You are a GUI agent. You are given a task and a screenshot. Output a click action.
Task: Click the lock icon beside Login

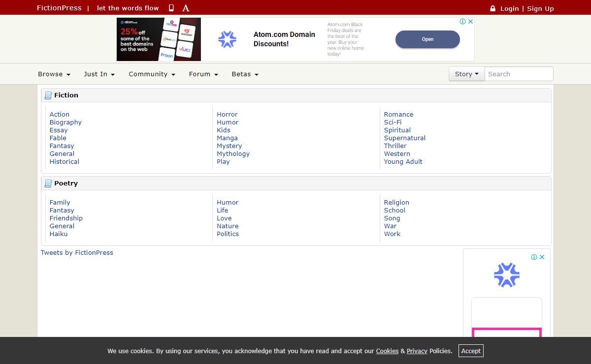[x=492, y=8]
